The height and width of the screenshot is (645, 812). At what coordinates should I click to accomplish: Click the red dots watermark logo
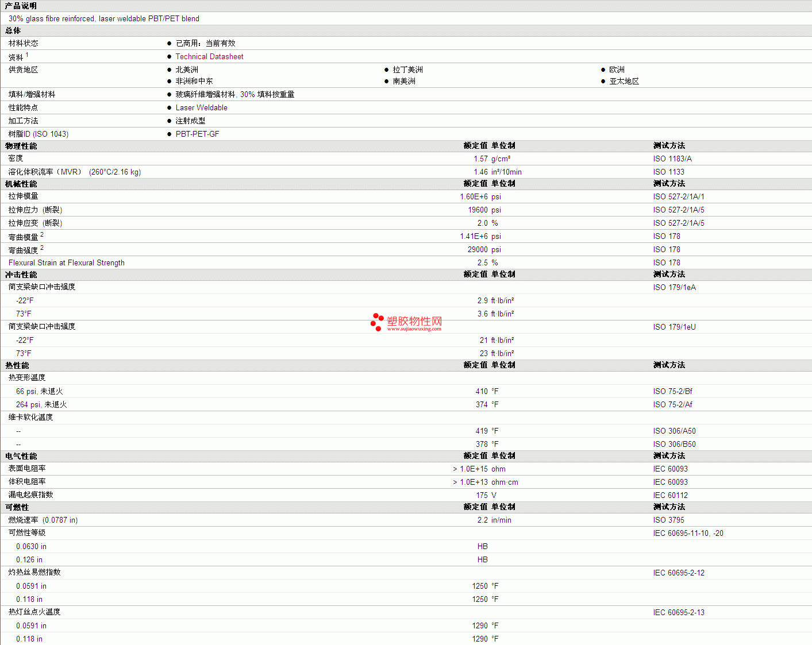377,322
